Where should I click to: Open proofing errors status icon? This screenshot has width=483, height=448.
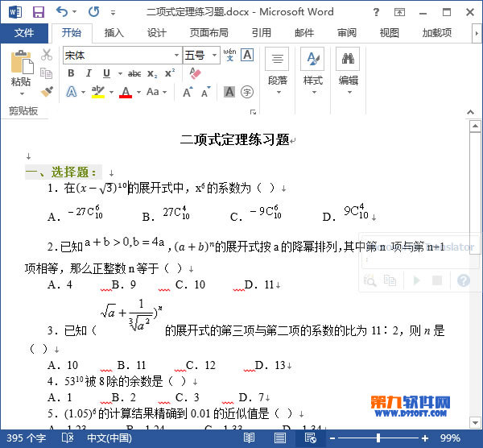pyautogui.click(x=68, y=438)
